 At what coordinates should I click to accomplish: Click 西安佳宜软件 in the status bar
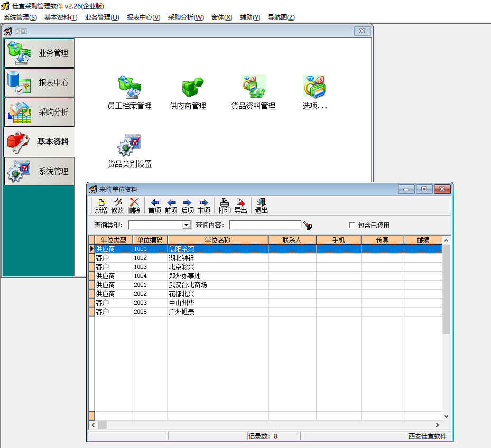(428, 436)
